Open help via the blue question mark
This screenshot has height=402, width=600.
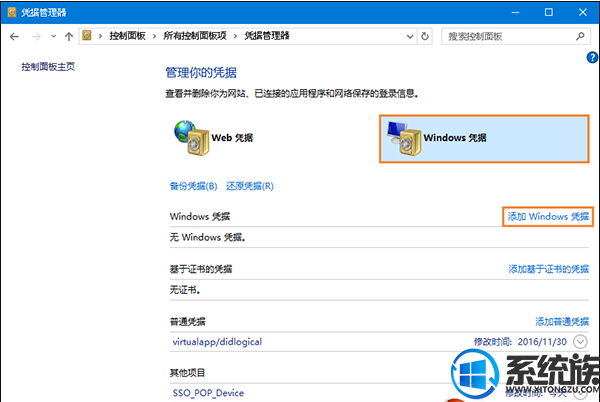592,57
